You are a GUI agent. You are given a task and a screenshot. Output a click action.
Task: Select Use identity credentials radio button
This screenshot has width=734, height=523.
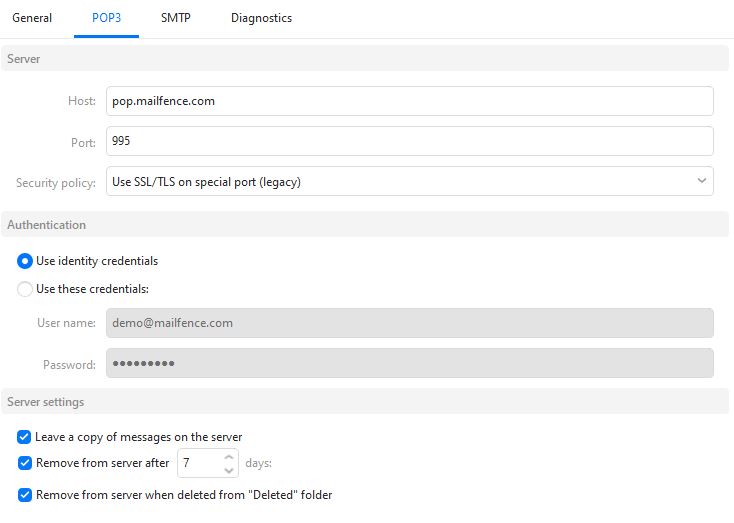click(x=25, y=261)
